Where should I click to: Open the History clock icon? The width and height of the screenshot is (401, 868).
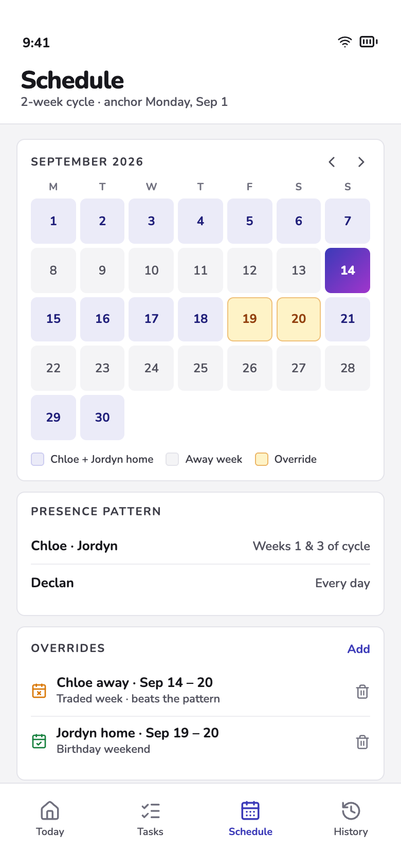351,810
